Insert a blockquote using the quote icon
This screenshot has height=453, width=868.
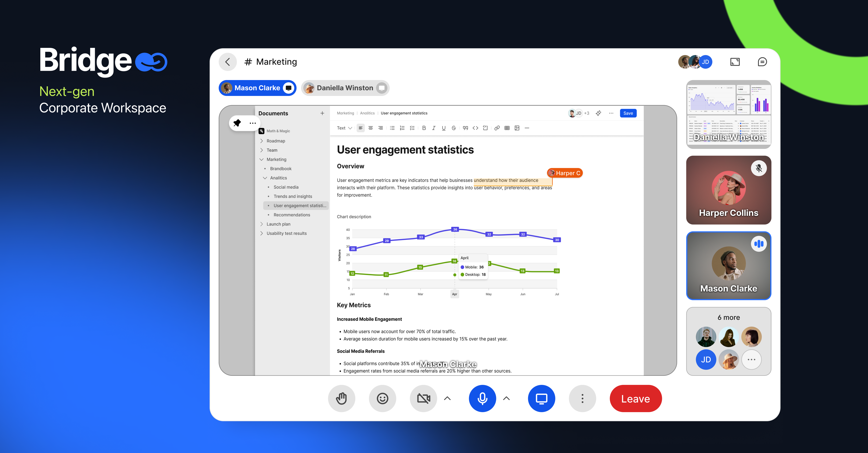point(465,128)
